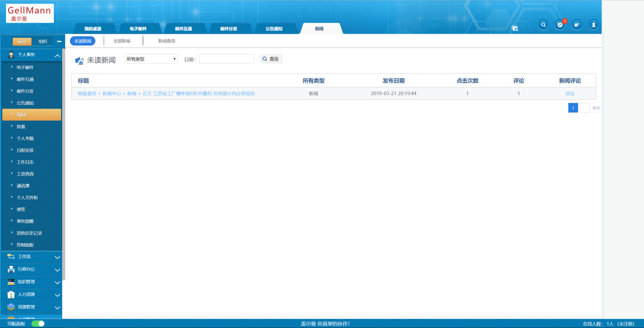Click the 人力资源 shirt icon

(11, 294)
